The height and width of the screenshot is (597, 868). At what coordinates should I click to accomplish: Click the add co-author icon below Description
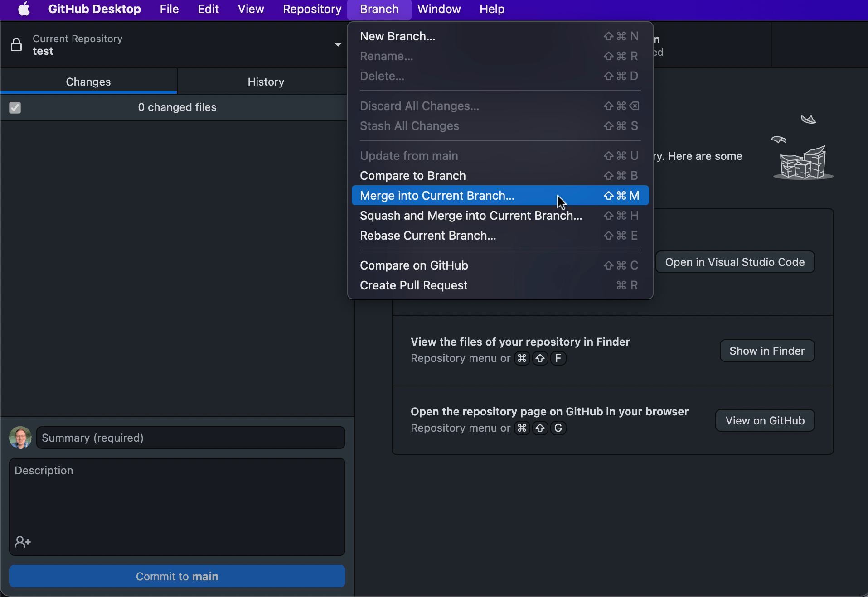[22, 542]
